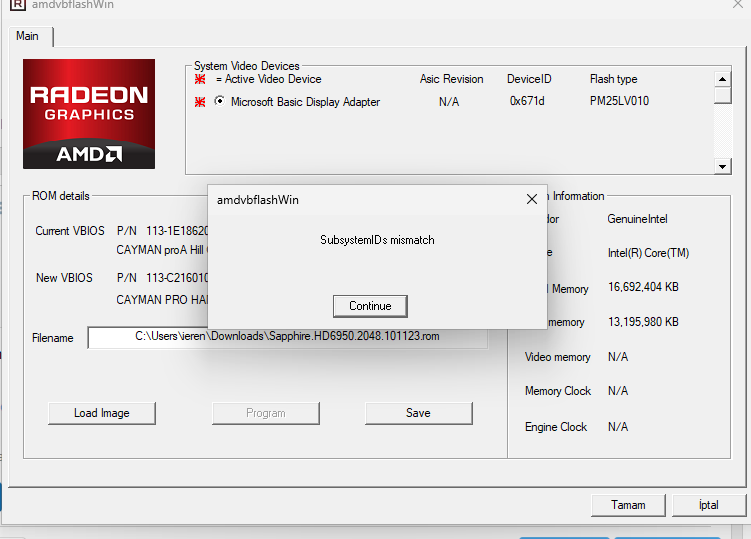Image resolution: width=751 pixels, height=539 pixels.
Task: Click the Load Image button
Action: pos(102,413)
